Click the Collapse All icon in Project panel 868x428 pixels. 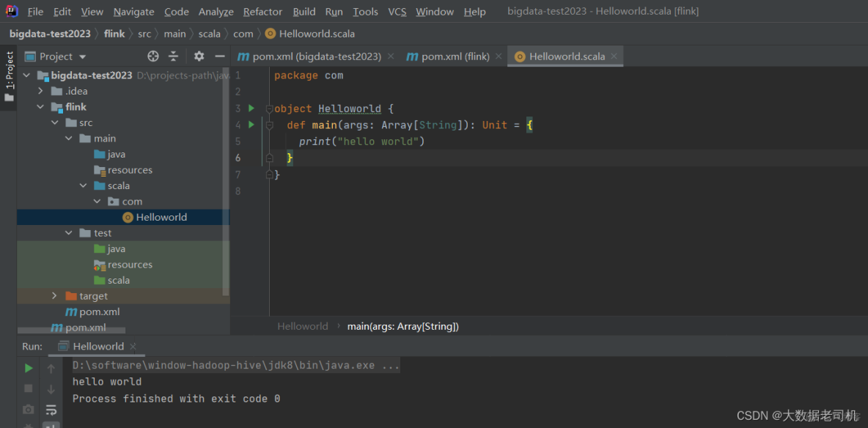pyautogui.click(x=174, y=56)
